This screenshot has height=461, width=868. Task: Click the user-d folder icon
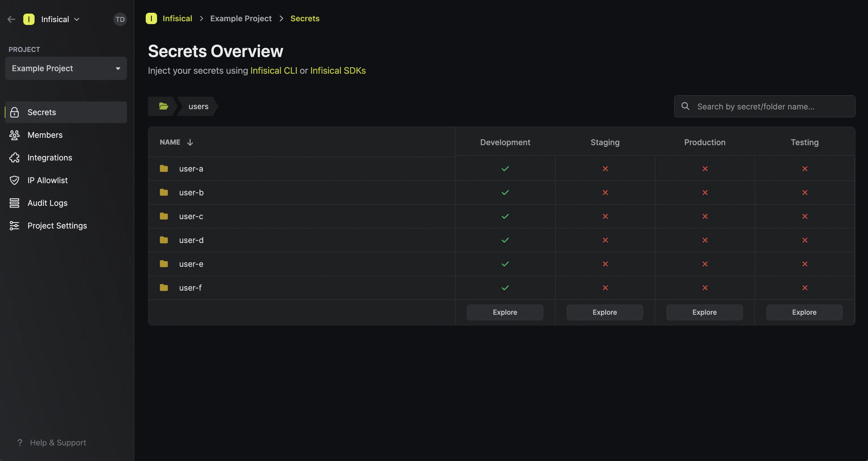pos(164,240)
